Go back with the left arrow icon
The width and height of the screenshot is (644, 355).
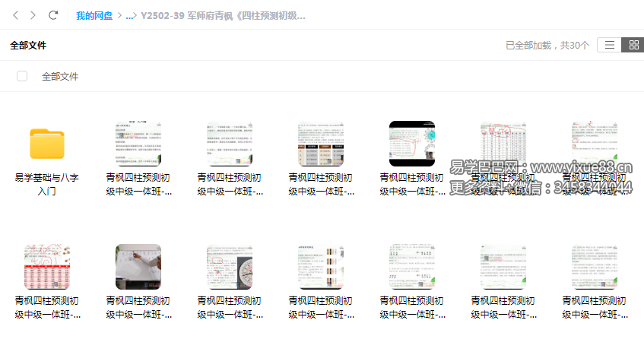tap(16, 16)
